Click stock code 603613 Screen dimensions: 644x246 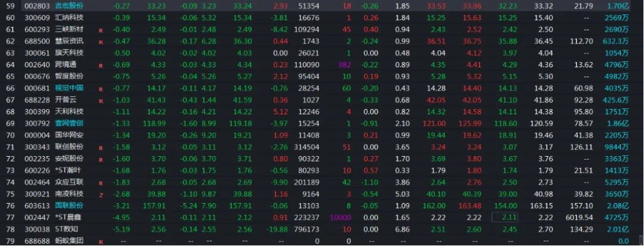point(37,205)
